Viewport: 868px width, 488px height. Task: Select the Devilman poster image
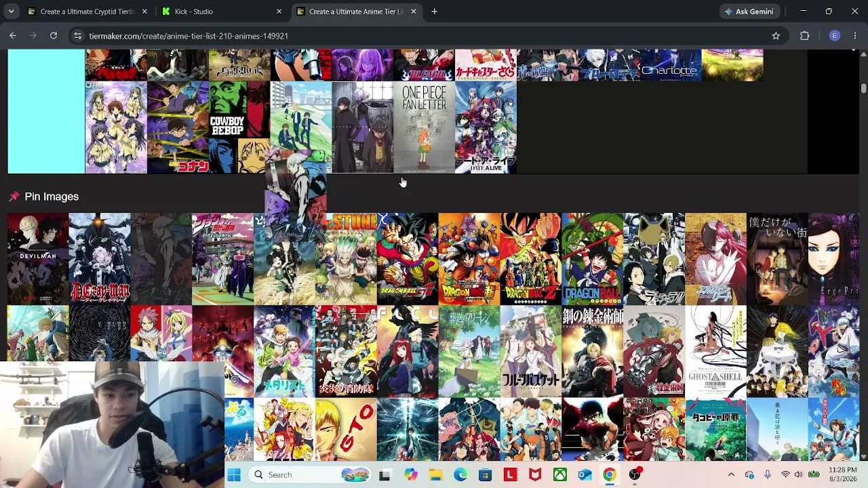click(x=38, y=259)
